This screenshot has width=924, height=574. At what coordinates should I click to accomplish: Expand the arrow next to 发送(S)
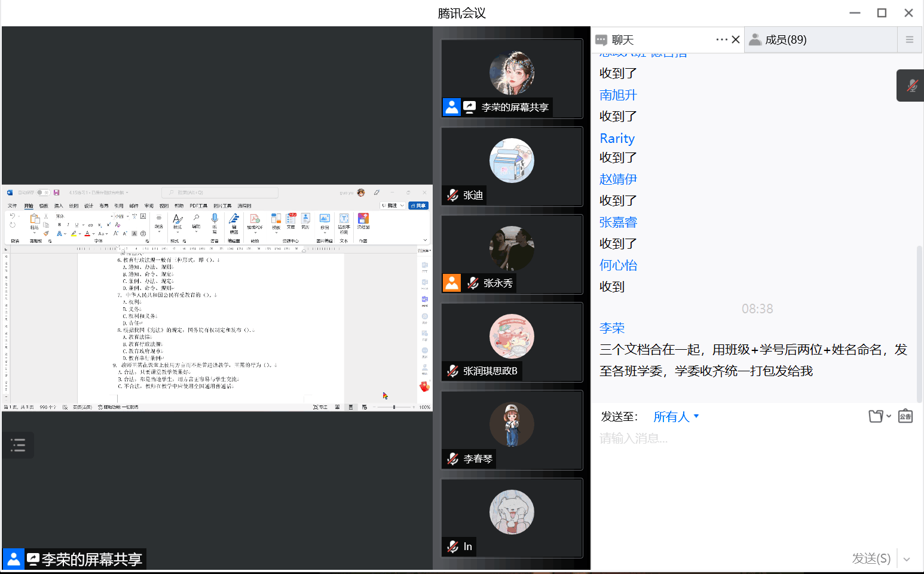point(907,559)
